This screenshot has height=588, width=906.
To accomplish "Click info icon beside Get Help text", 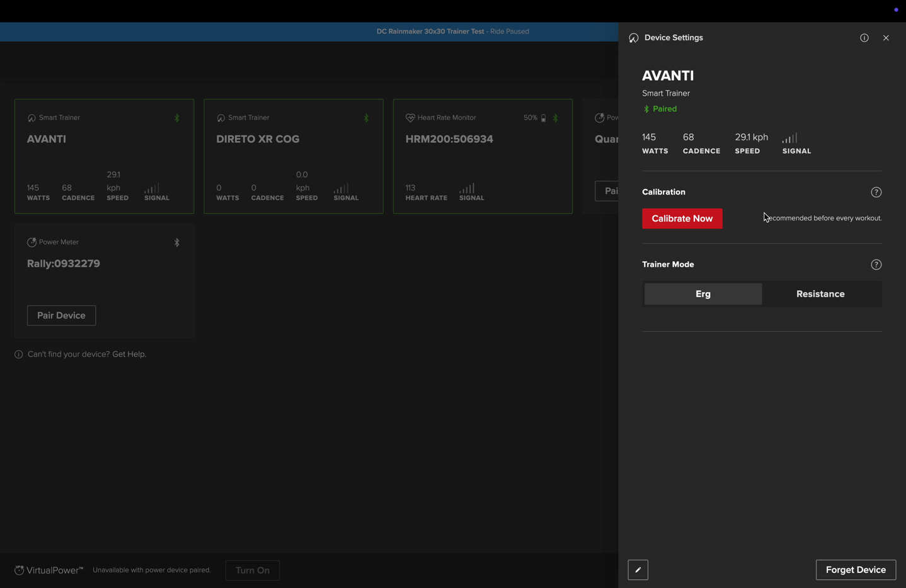I will [19, 354].
